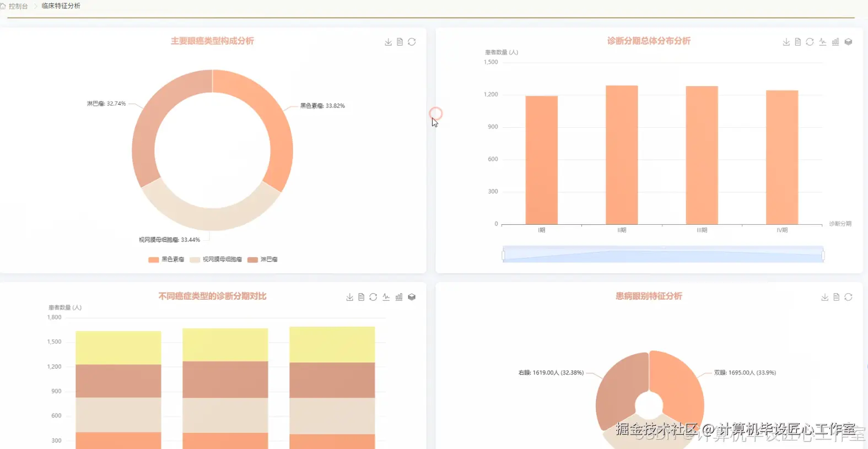This screenshot has width=868, height=449.
Task: Restore the 诊断分期总体分布分析 chart
Action: click(x=810, y=42)
